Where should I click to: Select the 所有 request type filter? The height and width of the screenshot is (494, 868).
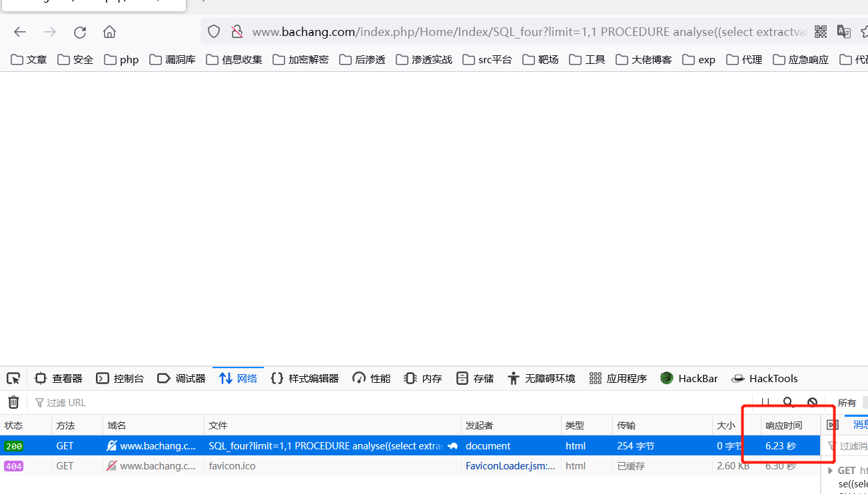(x=847, y=403)
